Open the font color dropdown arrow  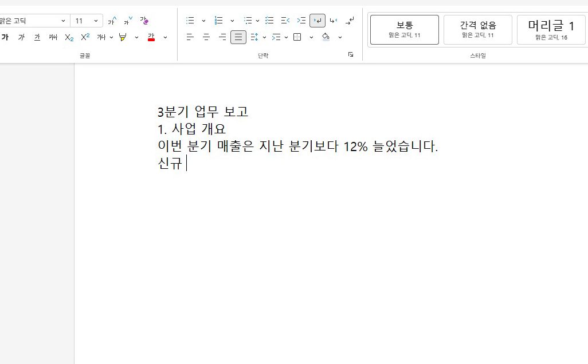point(166,37)
